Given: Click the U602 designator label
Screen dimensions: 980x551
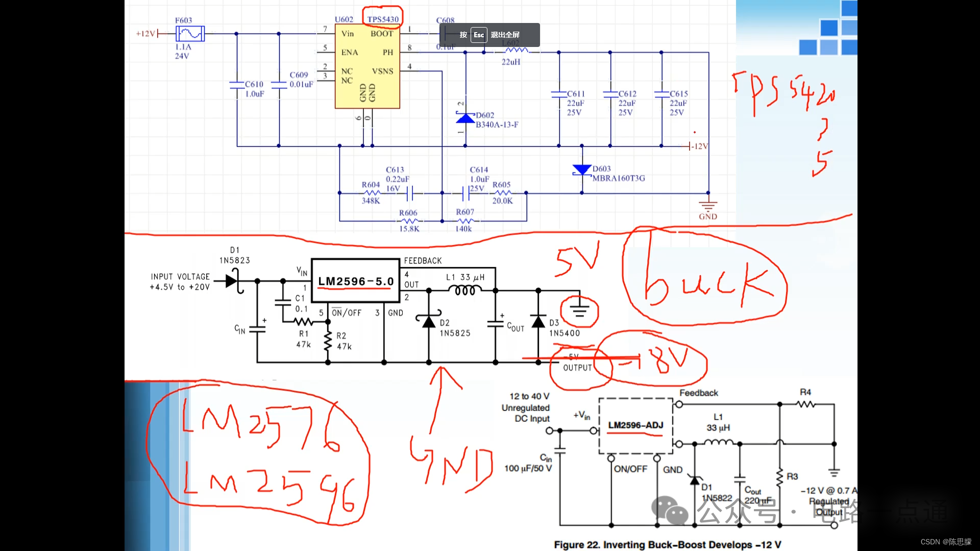Looking at the screenshot, I should click(x=344, y=19).
